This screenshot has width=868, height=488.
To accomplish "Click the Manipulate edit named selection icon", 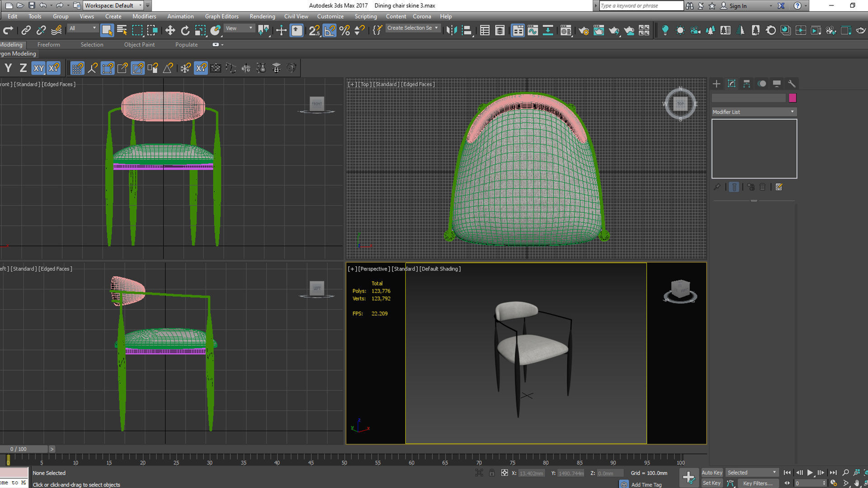I will click(377, 30).
